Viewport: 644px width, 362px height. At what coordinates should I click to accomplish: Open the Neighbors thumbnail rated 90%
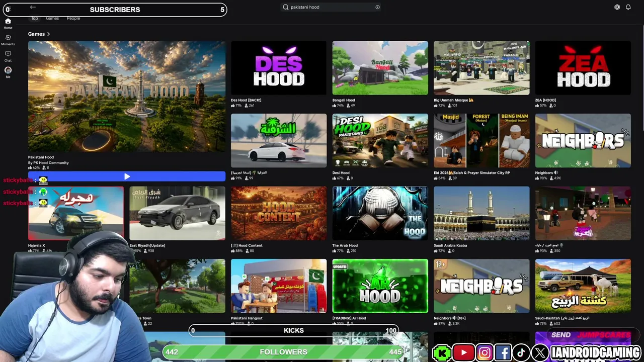click(x=583, y=141)
